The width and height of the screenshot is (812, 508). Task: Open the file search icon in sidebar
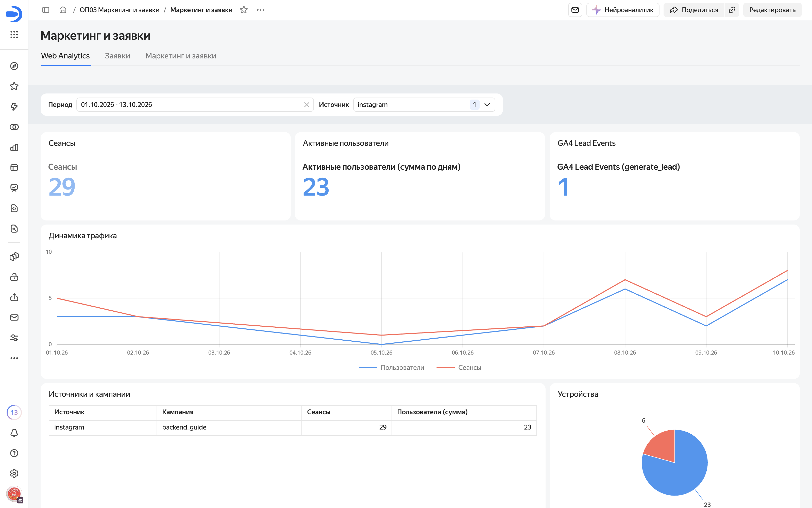click(x=14, y=229)
